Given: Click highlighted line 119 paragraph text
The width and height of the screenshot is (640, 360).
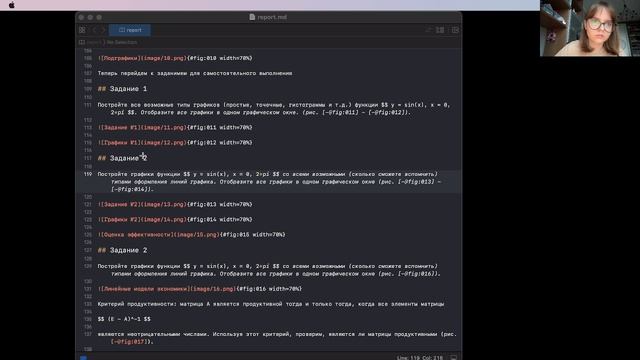Looking at the screenshot, I should click(x=269, y=182).
